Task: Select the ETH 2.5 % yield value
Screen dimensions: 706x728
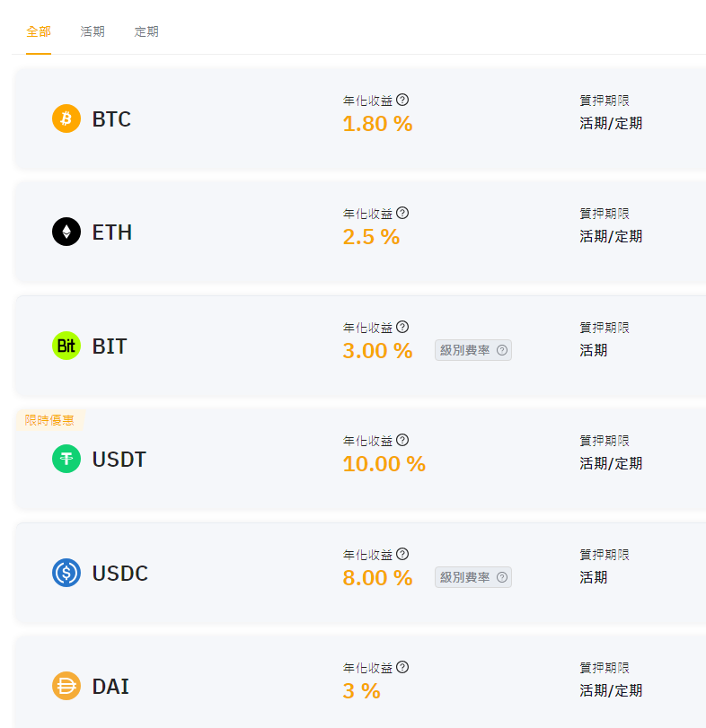Action: 371,237
